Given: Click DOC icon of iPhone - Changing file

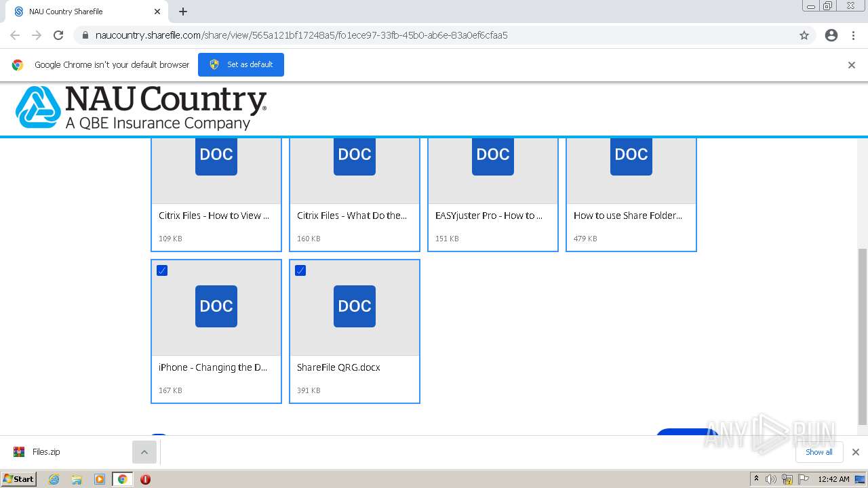Looking at the screenshot, I should (216, 306).
